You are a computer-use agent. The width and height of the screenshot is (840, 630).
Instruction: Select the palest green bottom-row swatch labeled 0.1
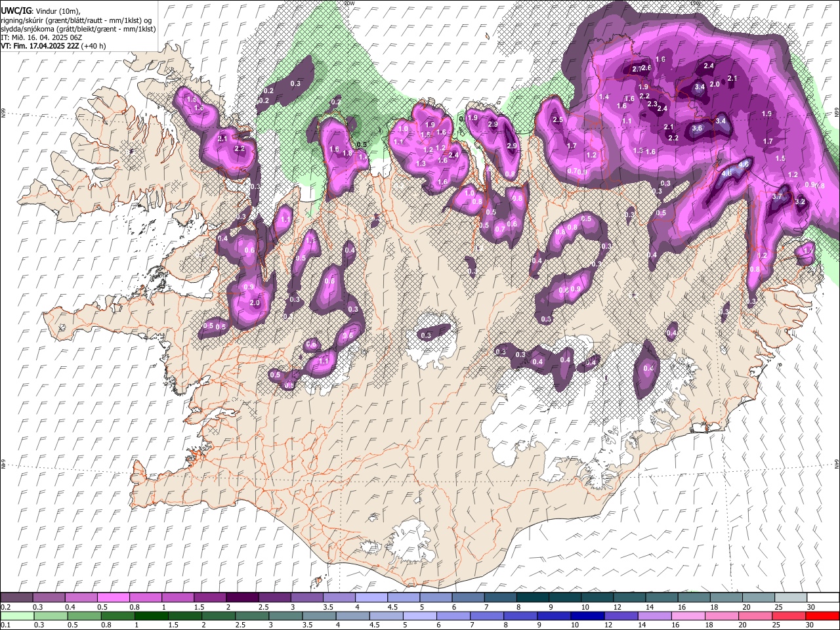click(x=17, y=616)
